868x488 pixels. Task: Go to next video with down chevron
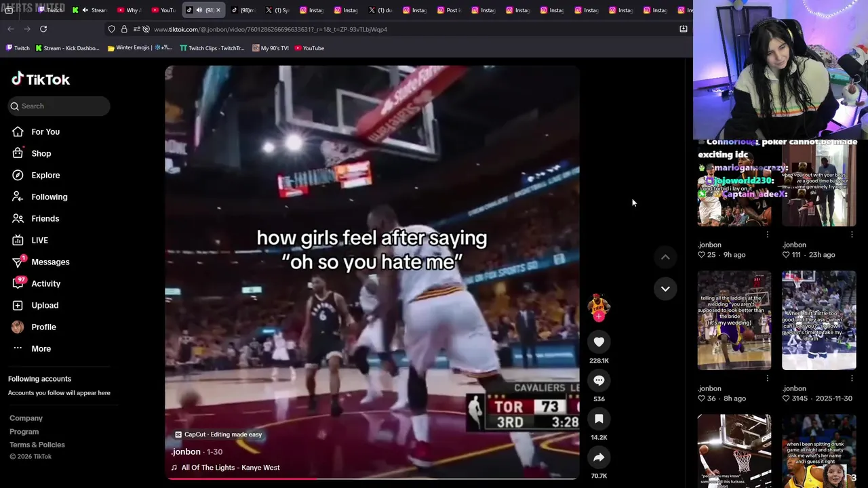click(x=665, y=289)
